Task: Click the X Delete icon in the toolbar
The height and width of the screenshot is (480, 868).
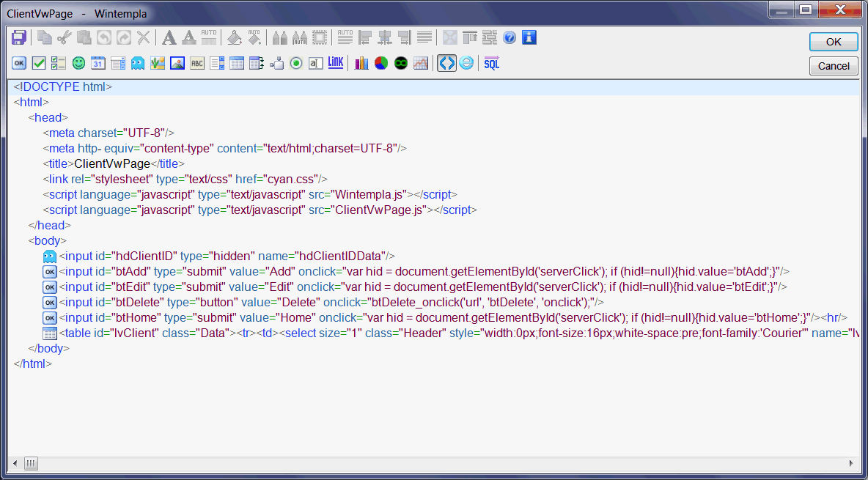Action: (x=144, y=37)
